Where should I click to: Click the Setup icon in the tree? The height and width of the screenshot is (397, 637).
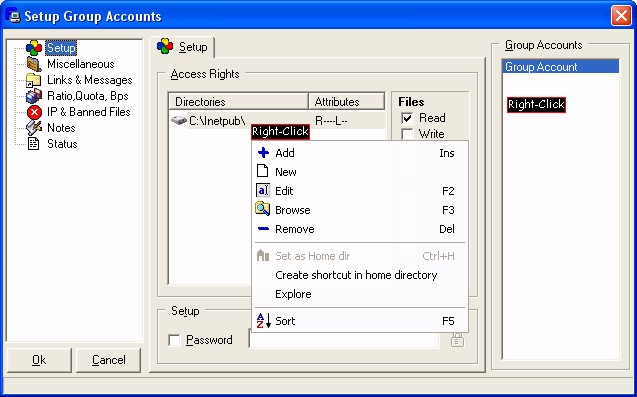[34, 48]
